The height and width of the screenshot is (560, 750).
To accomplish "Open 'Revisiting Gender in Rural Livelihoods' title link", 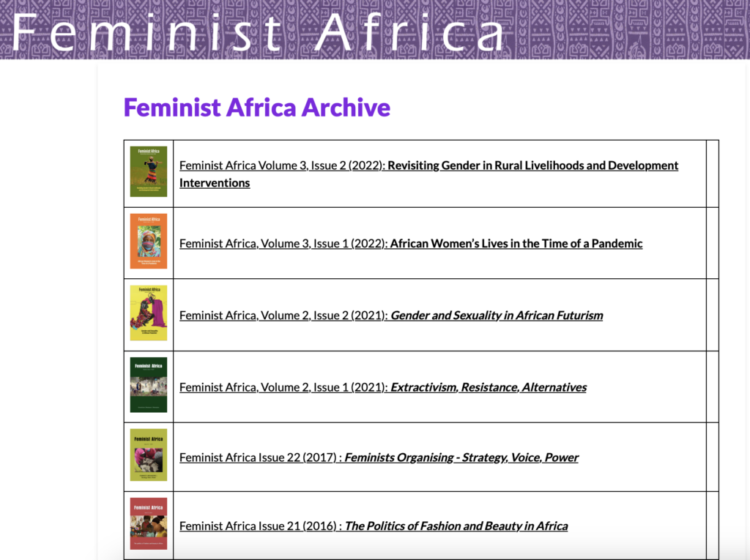I will click(532, 165).
